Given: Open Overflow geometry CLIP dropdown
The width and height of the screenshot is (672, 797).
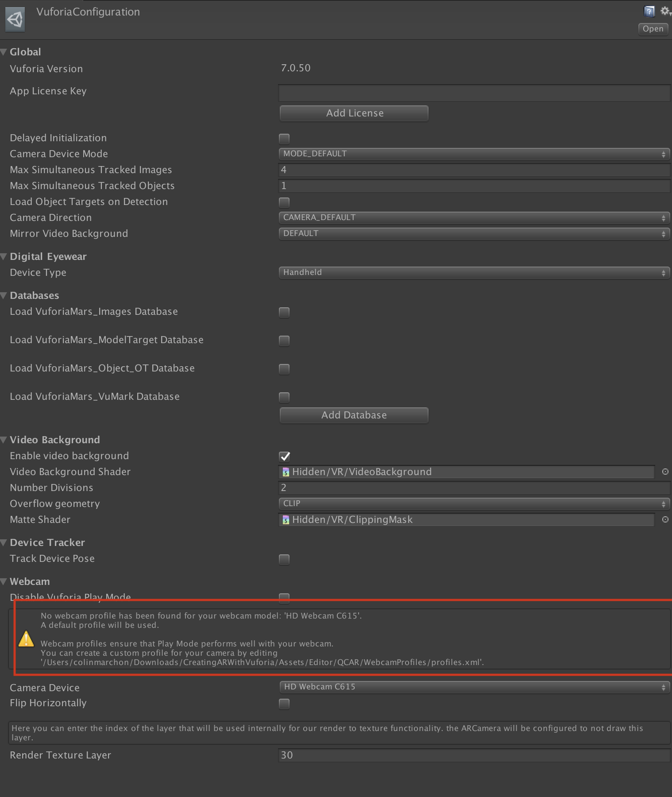Looking at the screenshot, I should pos(474,504).
